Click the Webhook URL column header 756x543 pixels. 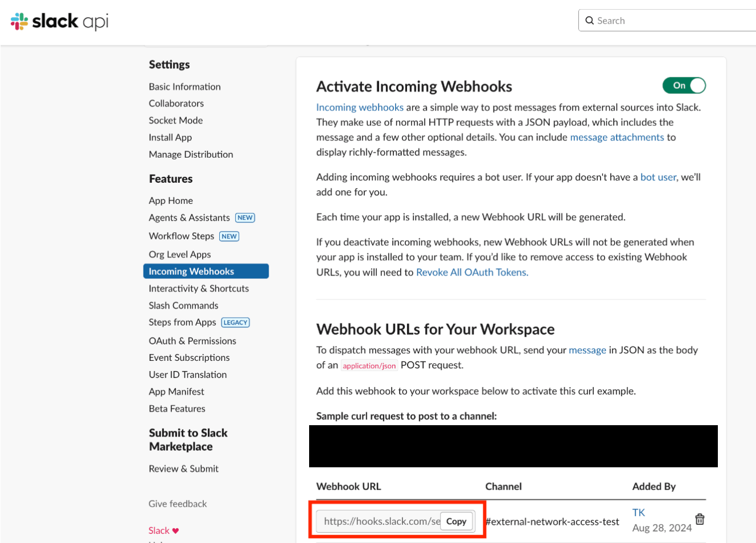tap(348, 487)
